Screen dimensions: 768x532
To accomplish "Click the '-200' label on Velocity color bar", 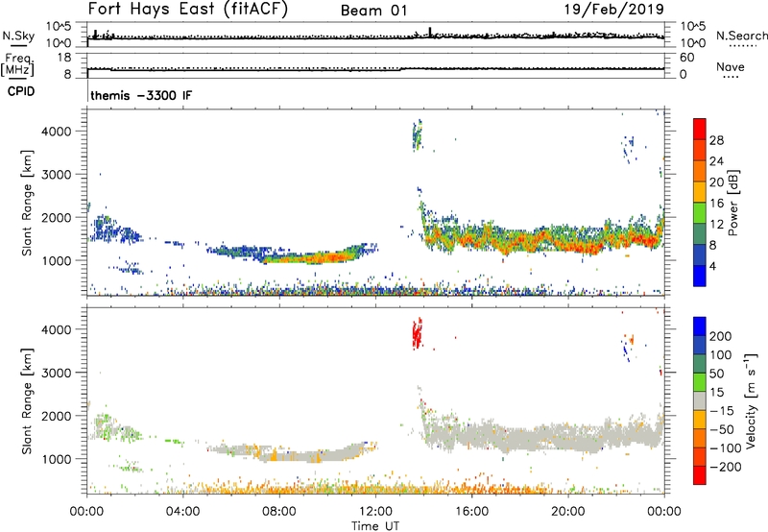I will [x=724, y=467].
